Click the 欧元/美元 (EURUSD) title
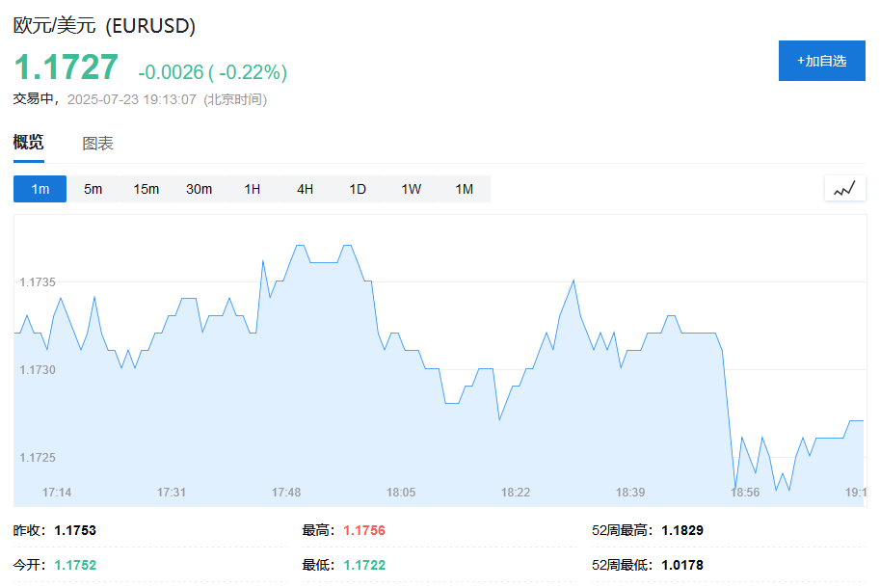 104,26
